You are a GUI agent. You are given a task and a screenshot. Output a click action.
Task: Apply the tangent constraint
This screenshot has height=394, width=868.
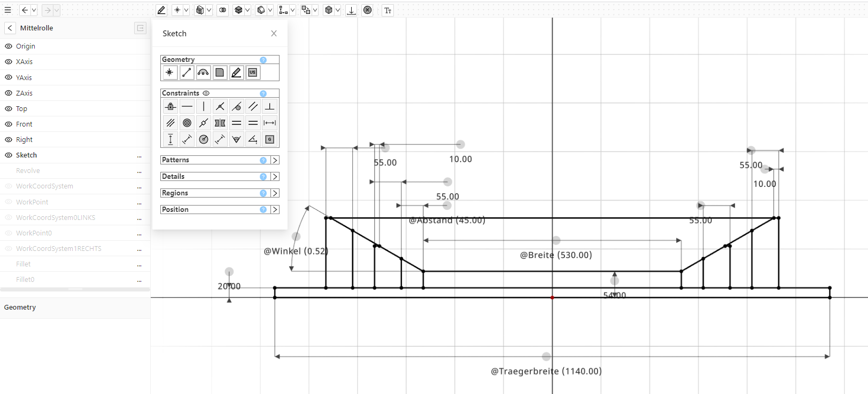pos(237,106)
